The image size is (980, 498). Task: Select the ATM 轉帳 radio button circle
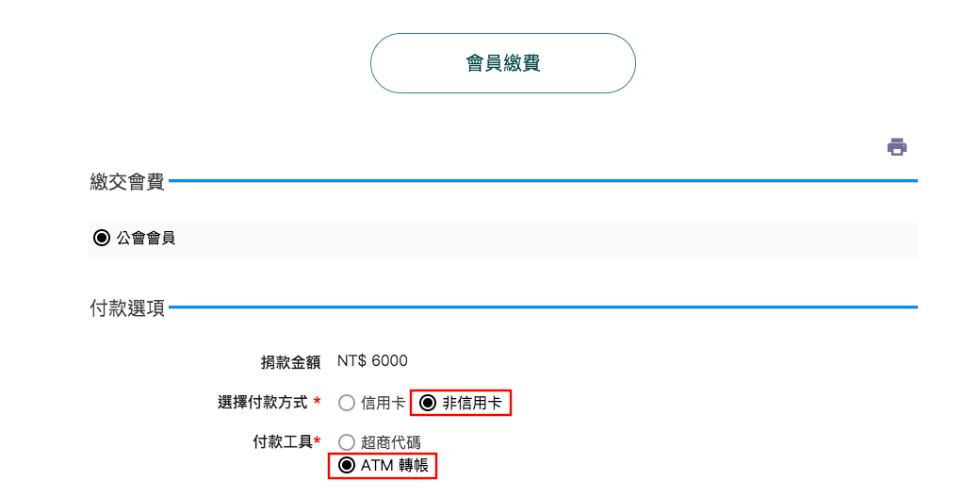(346, 466)
